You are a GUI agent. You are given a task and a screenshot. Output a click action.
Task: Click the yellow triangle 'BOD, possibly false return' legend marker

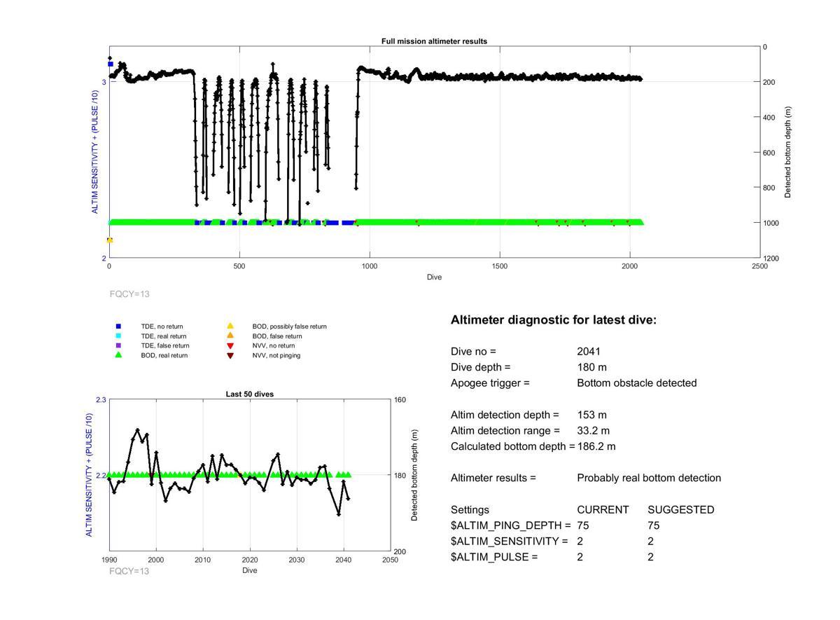point(230,326)
